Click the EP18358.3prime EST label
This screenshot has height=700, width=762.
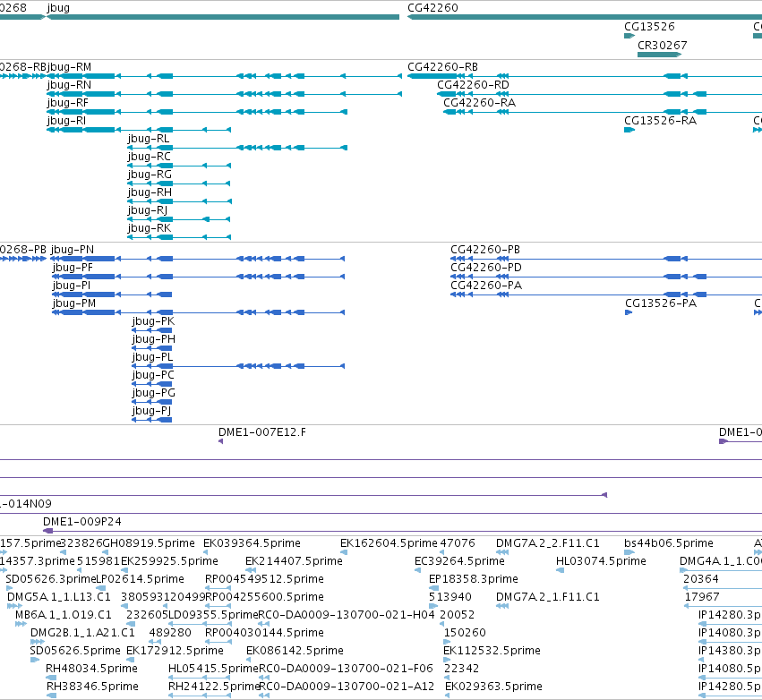[474, 579]
